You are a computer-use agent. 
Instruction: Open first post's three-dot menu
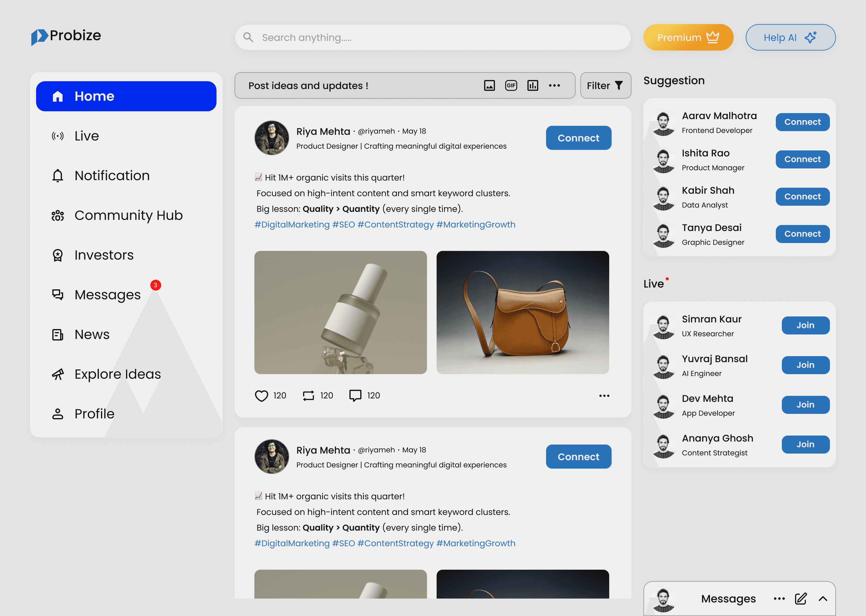[x=604, y=396]
